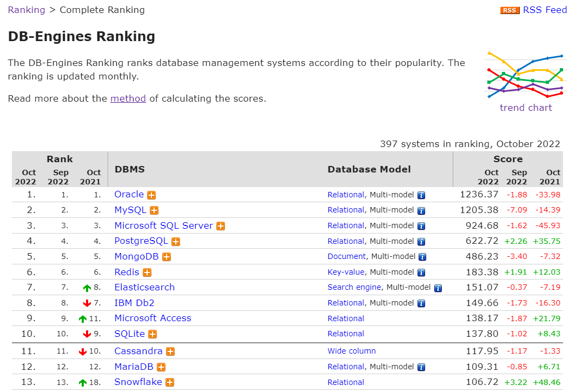The image size is (576, 392).
Task: Click the DBMS column header
Action: [130, 169]
